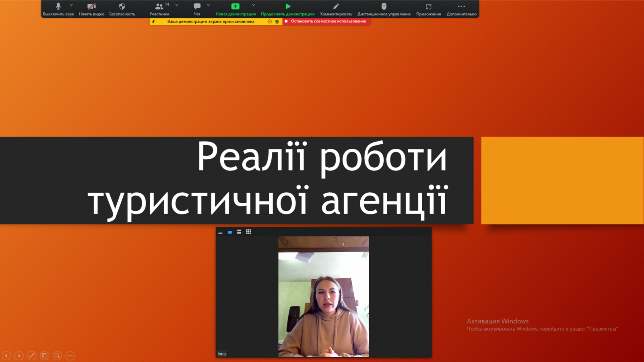Open annotation tools via Комментировать

(336, 9)
